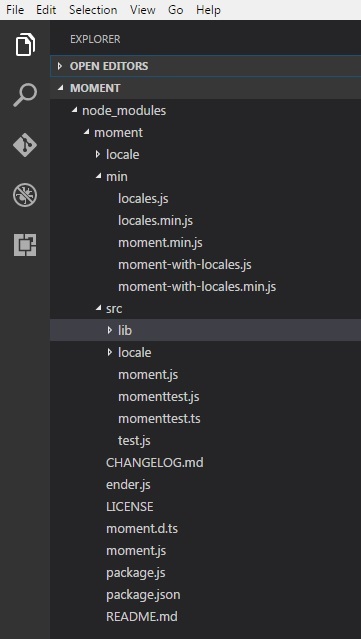
Task: Collapse the src folder
Action: pyautogui.click(x=205, y=308)
